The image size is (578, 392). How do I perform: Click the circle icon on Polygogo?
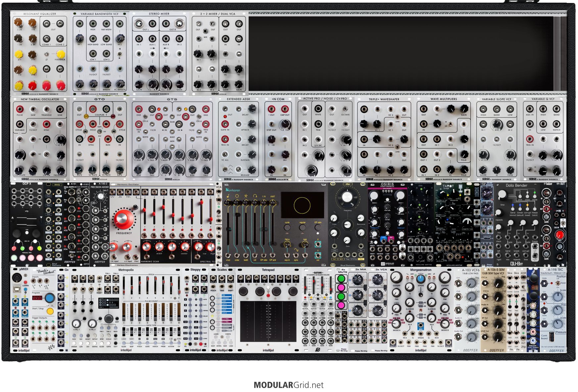point(237,196)
